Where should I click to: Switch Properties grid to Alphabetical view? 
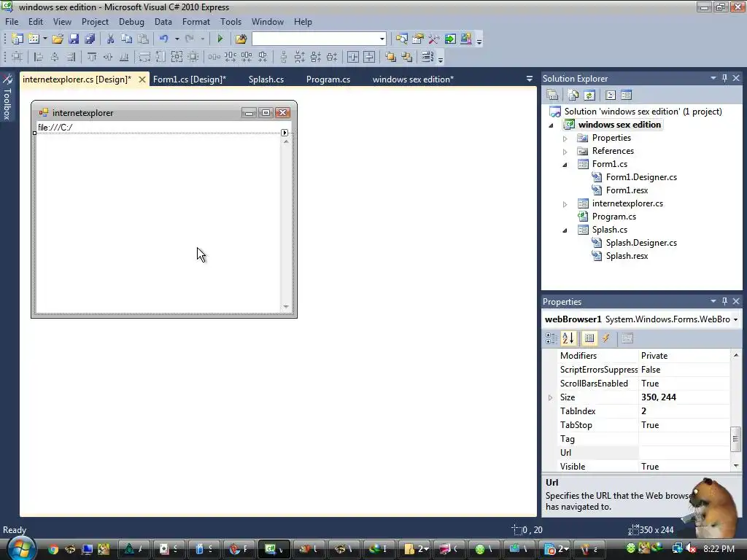pyautogui.click(x=568, y=338)
